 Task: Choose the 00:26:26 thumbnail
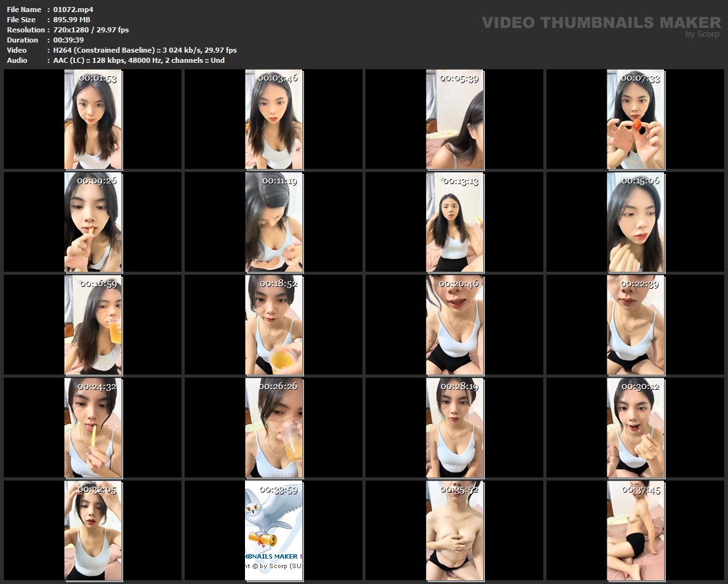tap(274, 428)
